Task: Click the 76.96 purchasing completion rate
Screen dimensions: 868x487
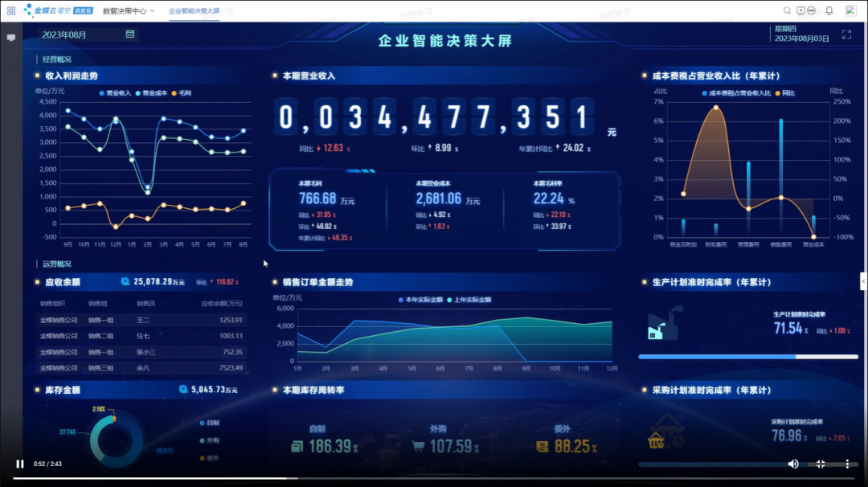Action: pos(787,436)
